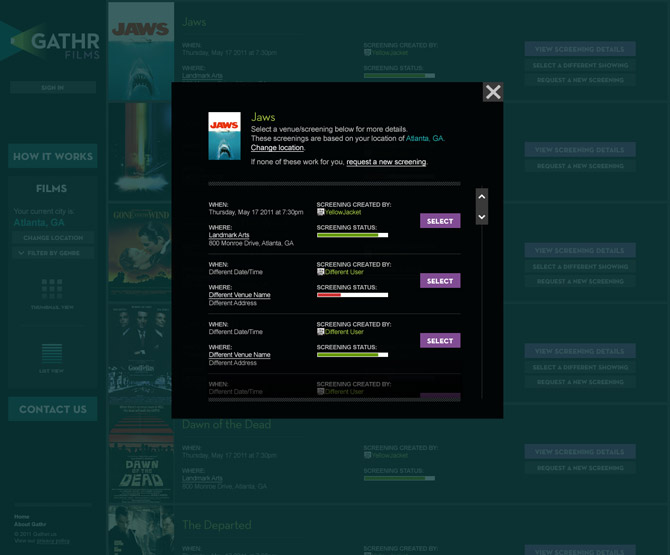The width and height of the screenshot is (670, 555).
Task: Switch to thumbnail view
Action: coord(52,294)
